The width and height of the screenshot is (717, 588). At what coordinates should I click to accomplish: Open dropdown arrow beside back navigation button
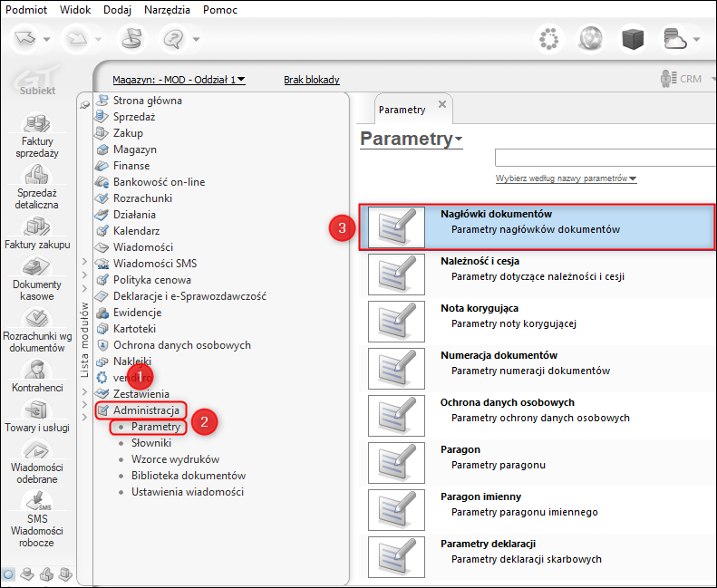[x=46, y=39]
